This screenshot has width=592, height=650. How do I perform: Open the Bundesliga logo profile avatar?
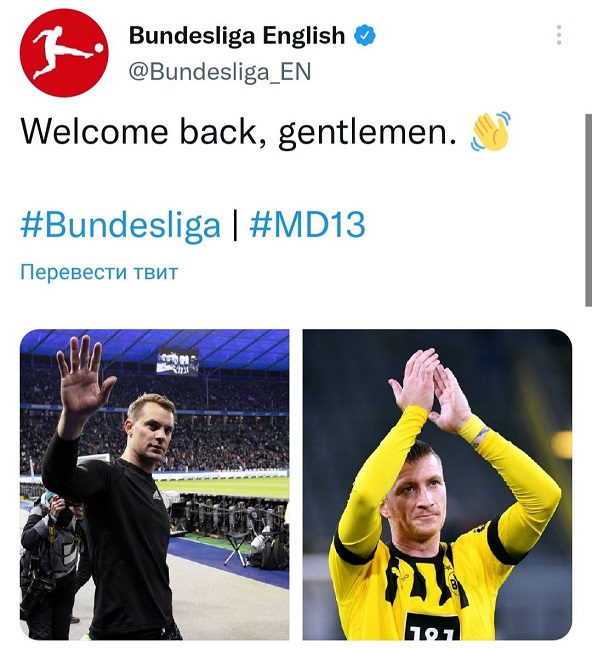(64, 53)
